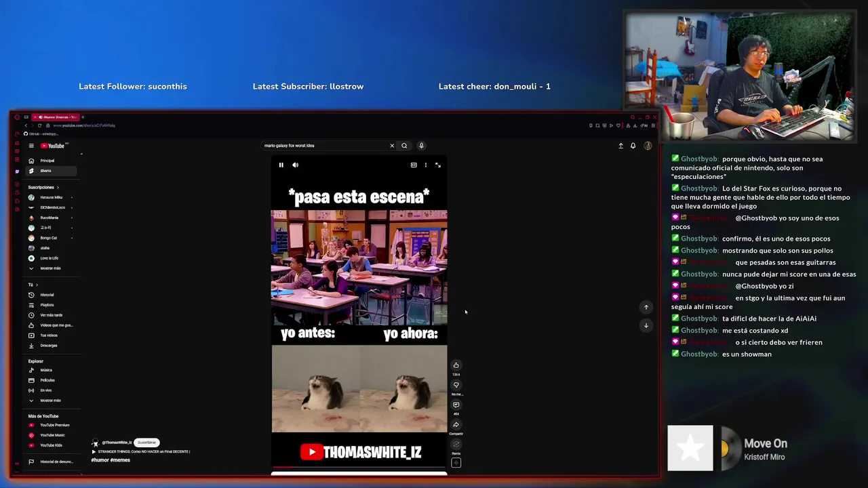Mute the Short's volume

295,165
